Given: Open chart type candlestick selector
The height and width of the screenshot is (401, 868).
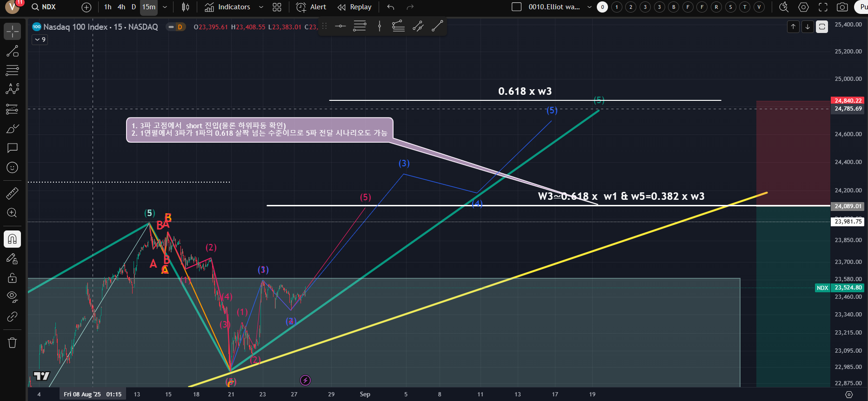Looking at the screenshot, I should tap(186, 7).
